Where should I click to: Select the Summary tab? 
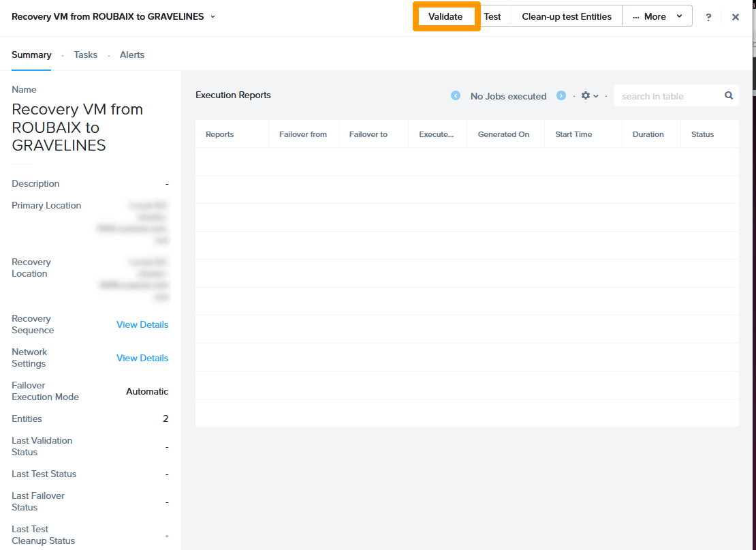[x=31, y=55]
